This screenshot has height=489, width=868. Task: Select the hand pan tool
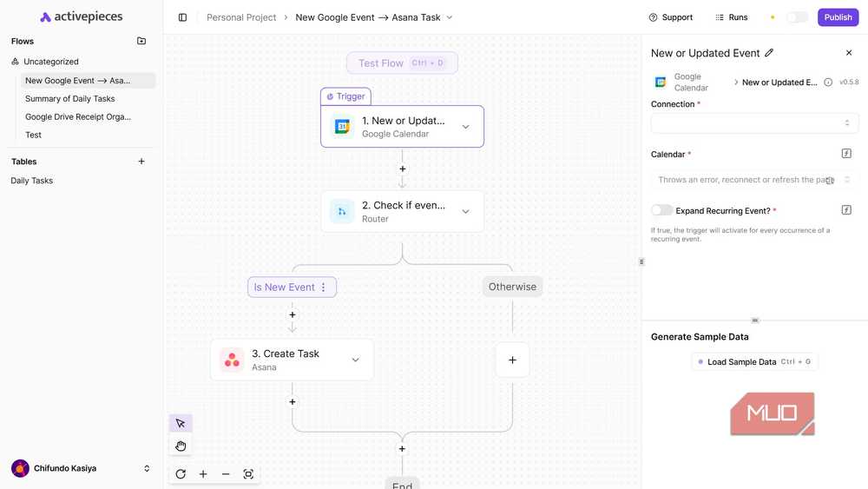(x=181, y=446)
